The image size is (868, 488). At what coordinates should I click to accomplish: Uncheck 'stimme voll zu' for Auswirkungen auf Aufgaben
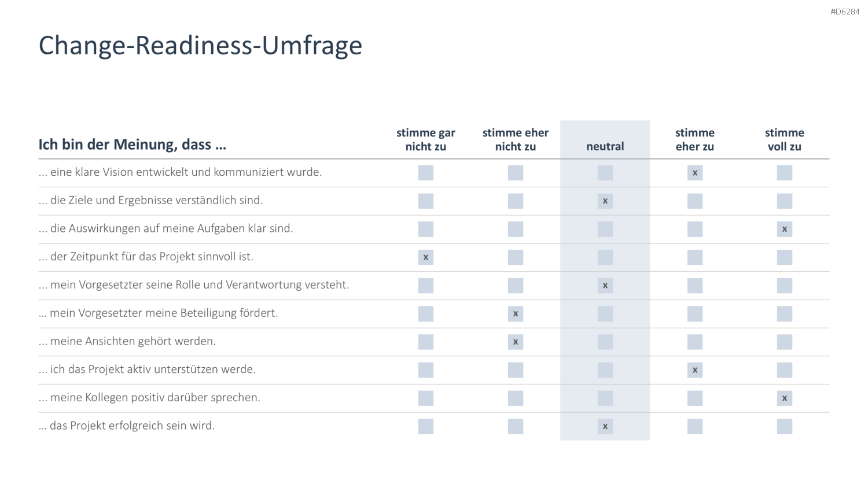[x=784, y=229]
